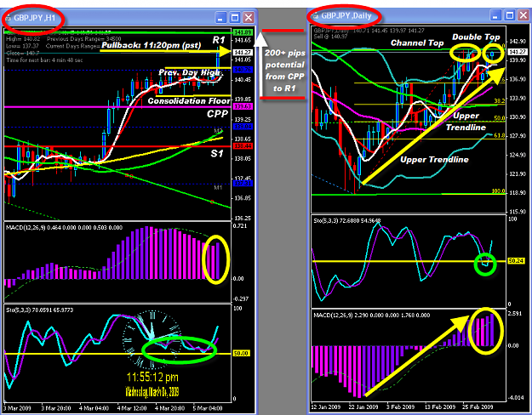532x415 pixels.
Task: Click blue 139.04 price tag in H1 chart
Action: coord(243,127)
